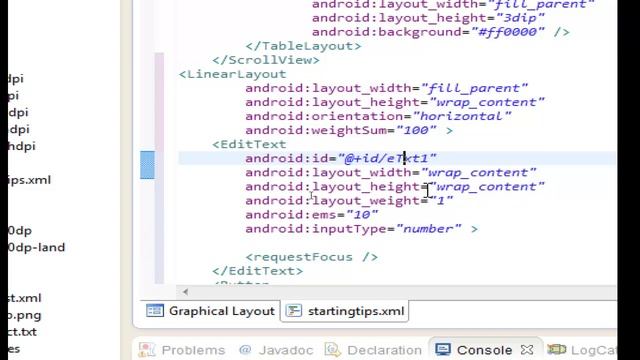640x360 pixels.
Task: Switch to the Graphical Layout tab
Action: [x=210, y=311]
